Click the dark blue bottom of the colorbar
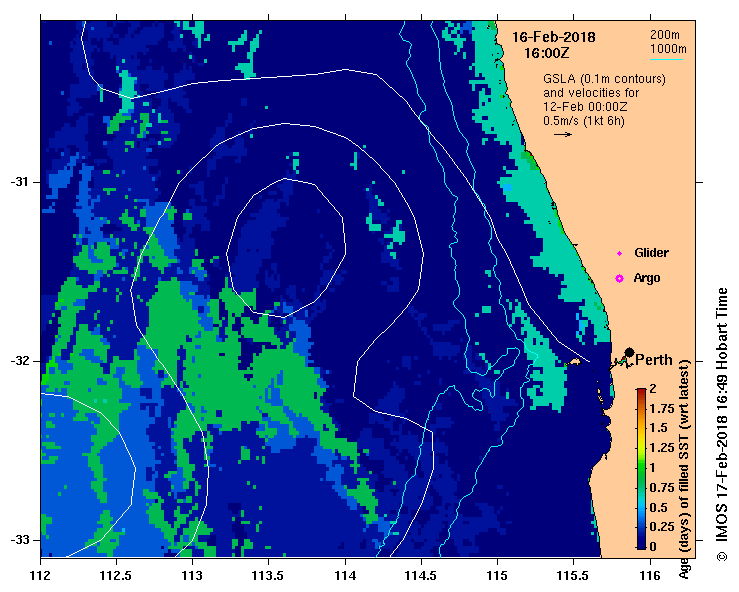 641,545
